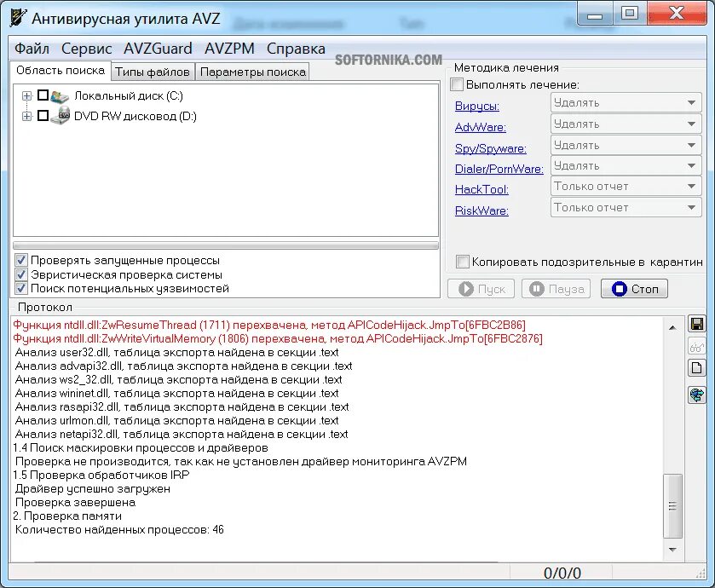Open the HackTool action dropdown

626,187
